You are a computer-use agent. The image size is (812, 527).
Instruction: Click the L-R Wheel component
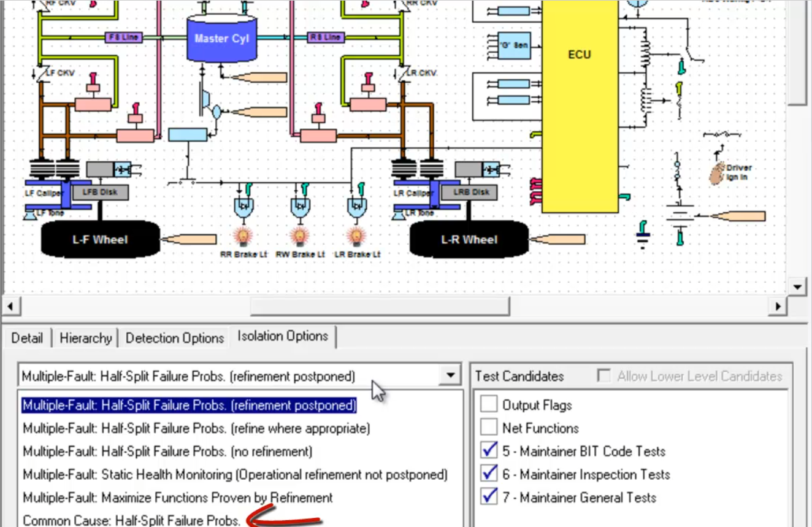click(x=469, y=239)
